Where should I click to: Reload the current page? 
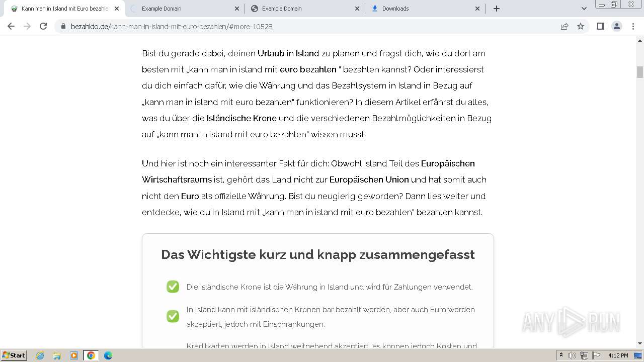point(43,26)
